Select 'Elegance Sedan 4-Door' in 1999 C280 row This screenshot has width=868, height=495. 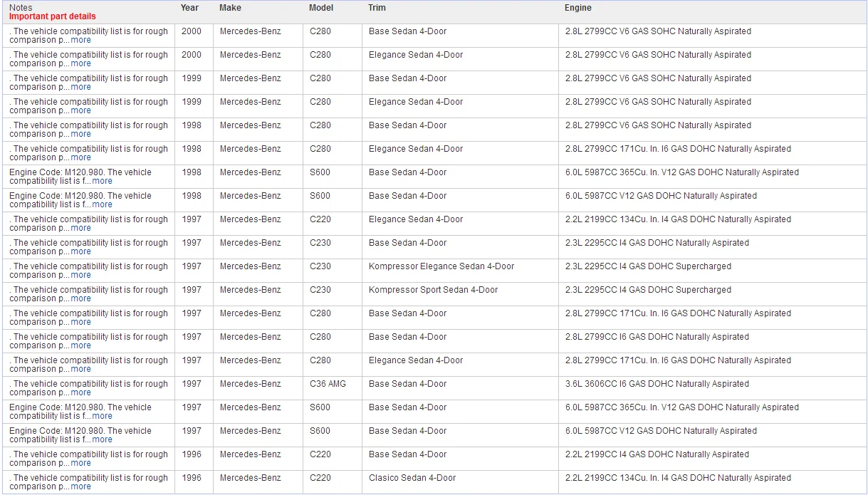[x=416, y=102]
